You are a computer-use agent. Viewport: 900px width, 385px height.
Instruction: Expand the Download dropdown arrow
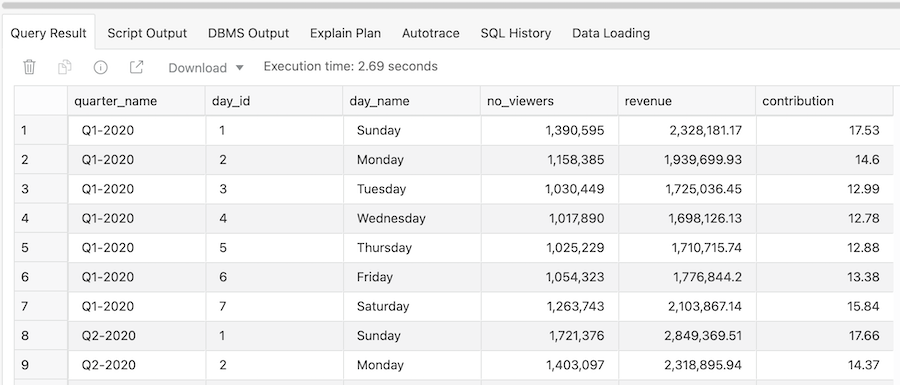tap(240, 68)
